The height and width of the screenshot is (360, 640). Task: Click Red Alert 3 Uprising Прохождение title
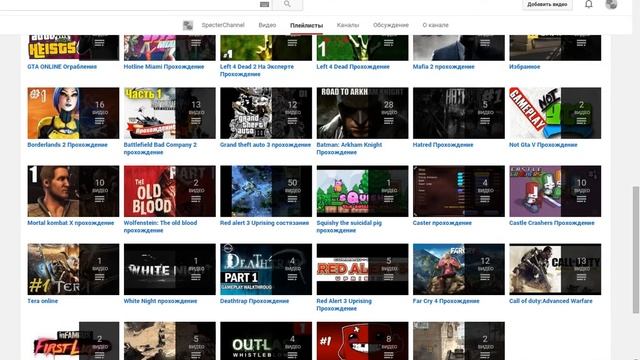[x=344, y=305]
